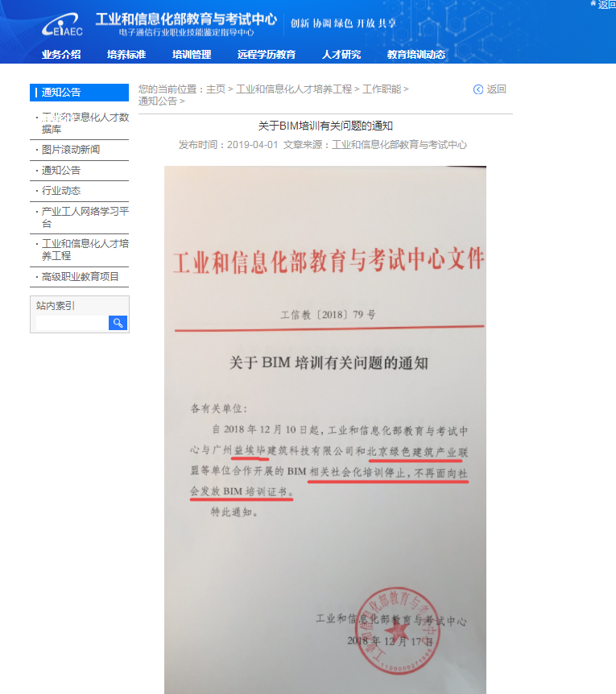Click 主页 in the breadcrumb
Viewport: 616px width, 694px height.
pyautogui.click(x=216, y=89)
